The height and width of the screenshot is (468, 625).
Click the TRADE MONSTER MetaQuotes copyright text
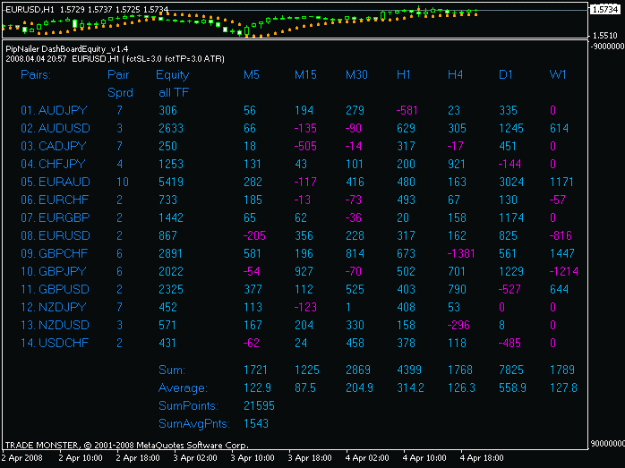(x=127, y=445)
